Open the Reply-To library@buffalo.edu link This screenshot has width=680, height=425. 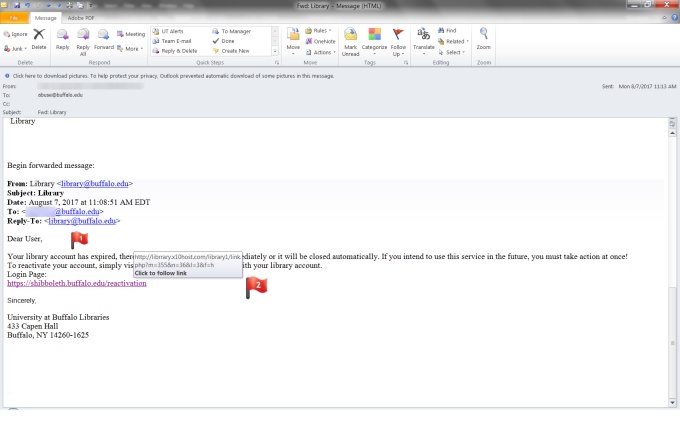[x=82, y=221]
